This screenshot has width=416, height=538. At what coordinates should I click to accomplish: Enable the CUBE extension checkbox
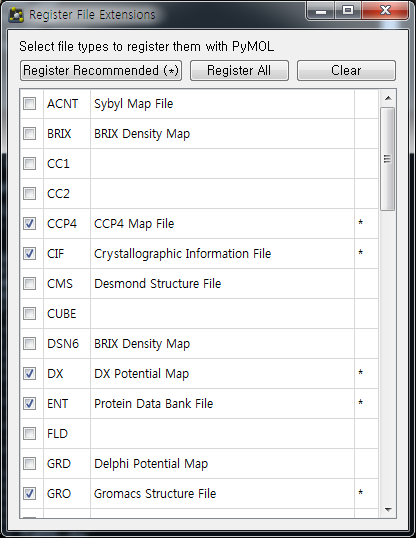tap(30, 314)
